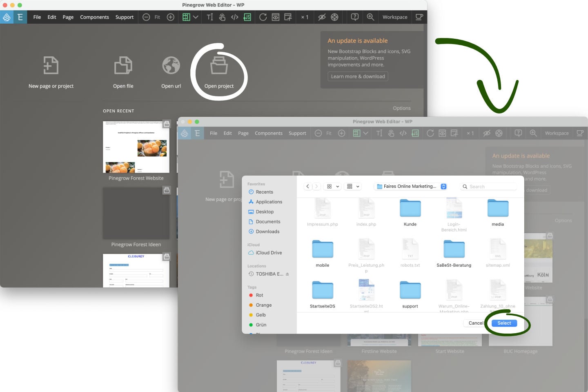The width and height of the screenshot is (588, 392).
Task: Click the JS icon in back window toolbar
Action: (x=247, y=17)
